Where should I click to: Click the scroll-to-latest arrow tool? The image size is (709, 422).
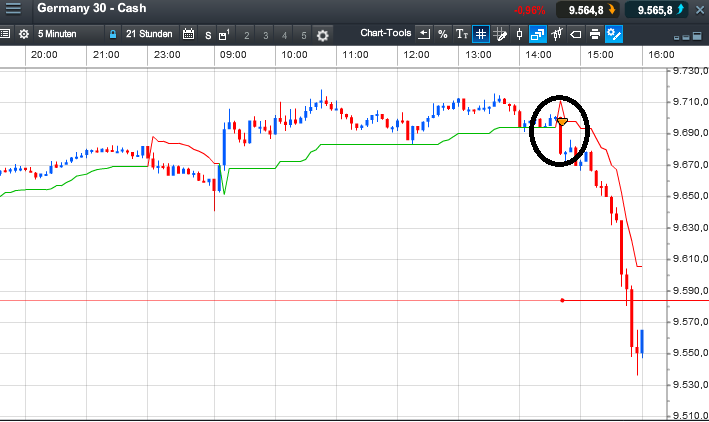coord(424,34)
